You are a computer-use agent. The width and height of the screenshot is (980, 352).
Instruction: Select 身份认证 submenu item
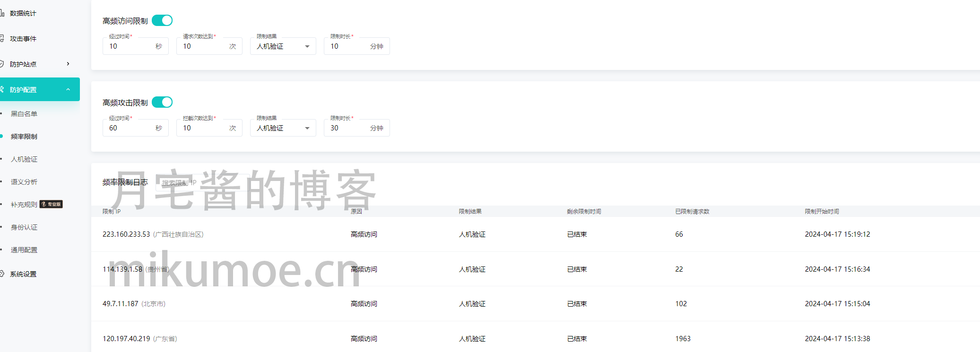[24, 227]
